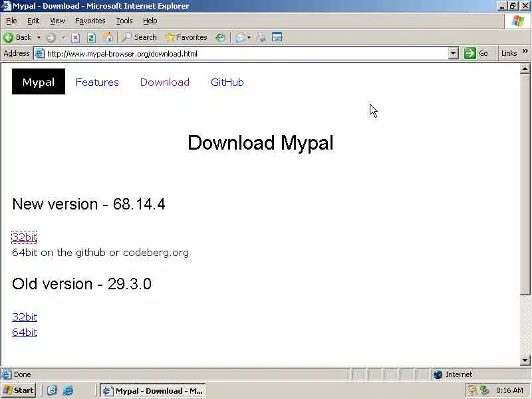Click the vertical scrollbar thumb

[x=525, y=184]
